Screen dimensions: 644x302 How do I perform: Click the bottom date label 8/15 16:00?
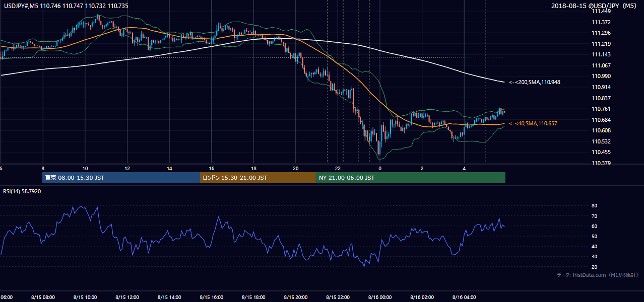coord(212,297)
